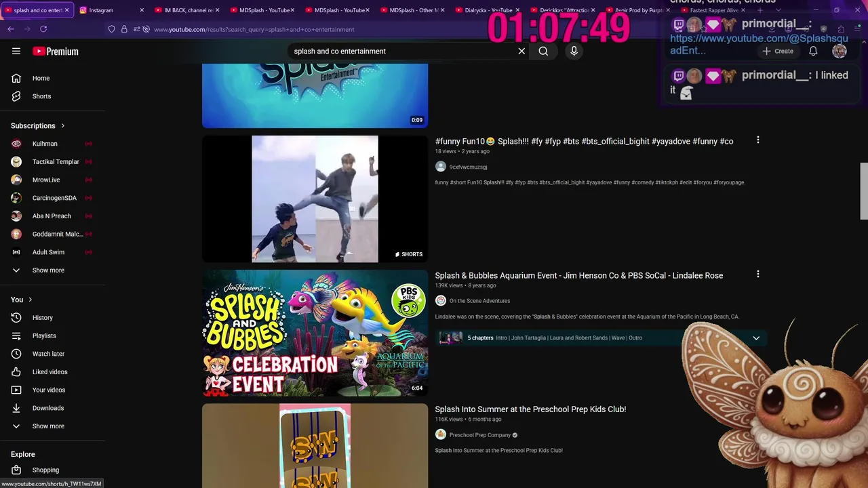Open more options for the #funny Fun10 video
This screenshot has height=488, width=868.
(757, 140)
